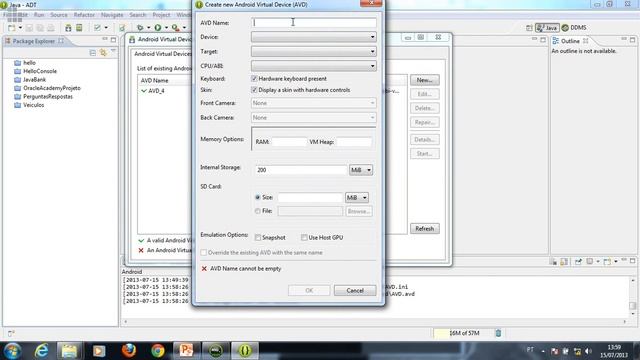The width and height of the screenshot is (640, 360).
Task: Open the Android SDK Manager toolbar icon
Action: coord(68,28)
